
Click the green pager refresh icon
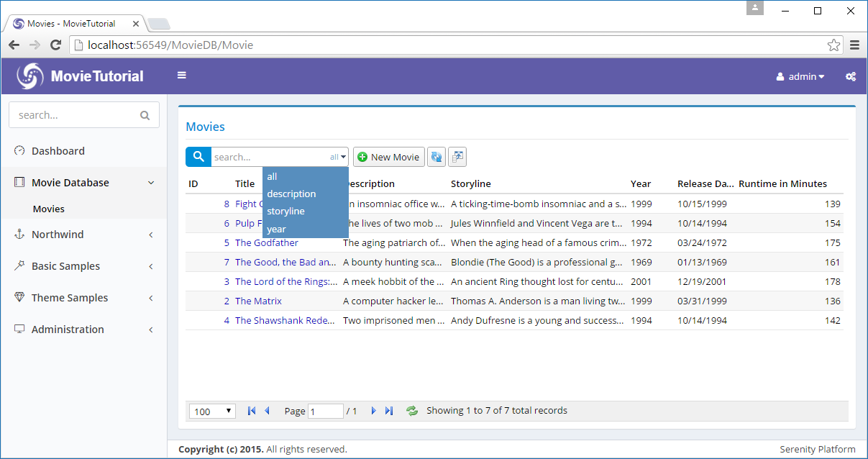pyautogui.click(x=412, y=411)
